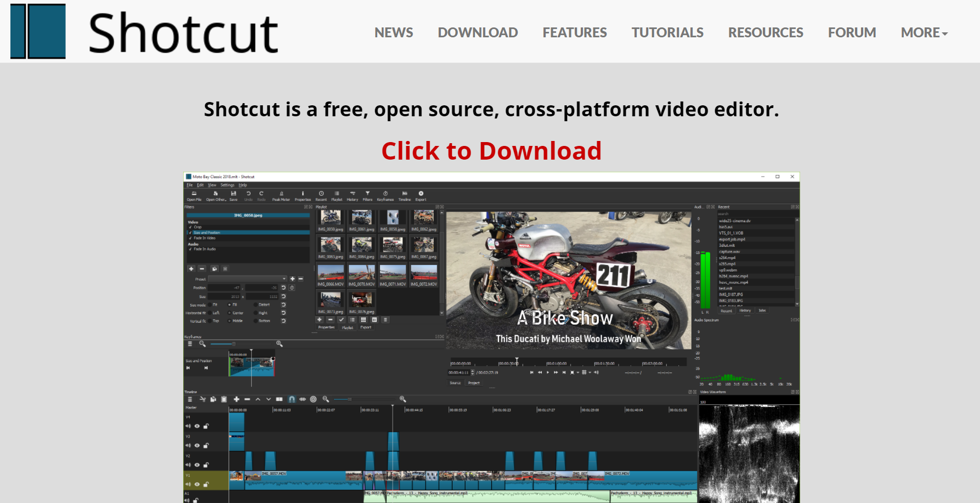Screen dimensions: 980x503
Task: Click Save icon in Shotcut toolbar
Action: (x=234, y=195)
